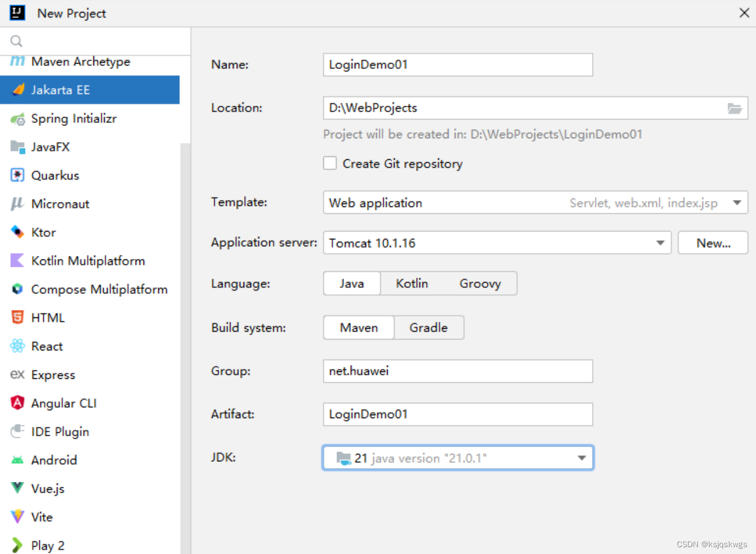
Task: Select the Play 2 list item
Action: [x=90, y=544]
